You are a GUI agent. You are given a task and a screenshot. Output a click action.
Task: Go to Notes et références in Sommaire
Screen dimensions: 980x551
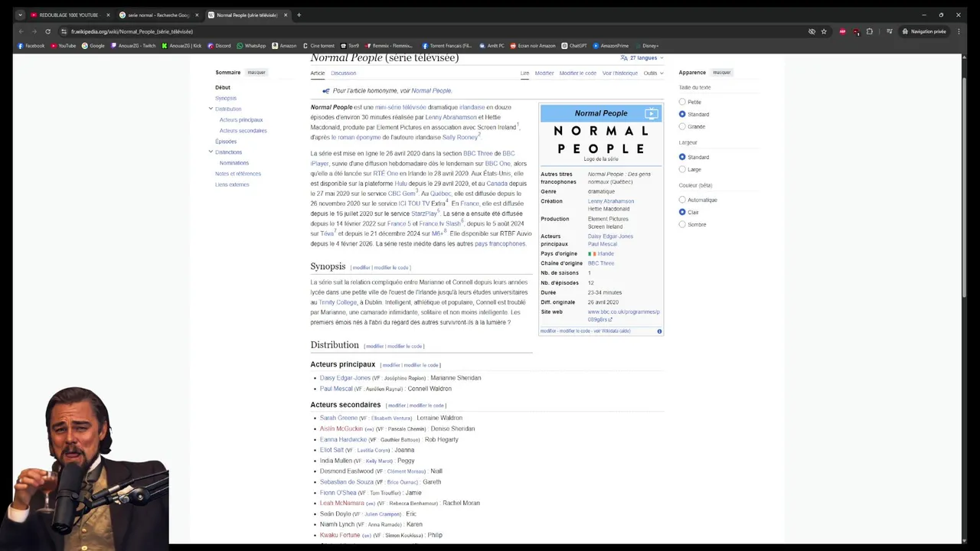pos(238,174)
